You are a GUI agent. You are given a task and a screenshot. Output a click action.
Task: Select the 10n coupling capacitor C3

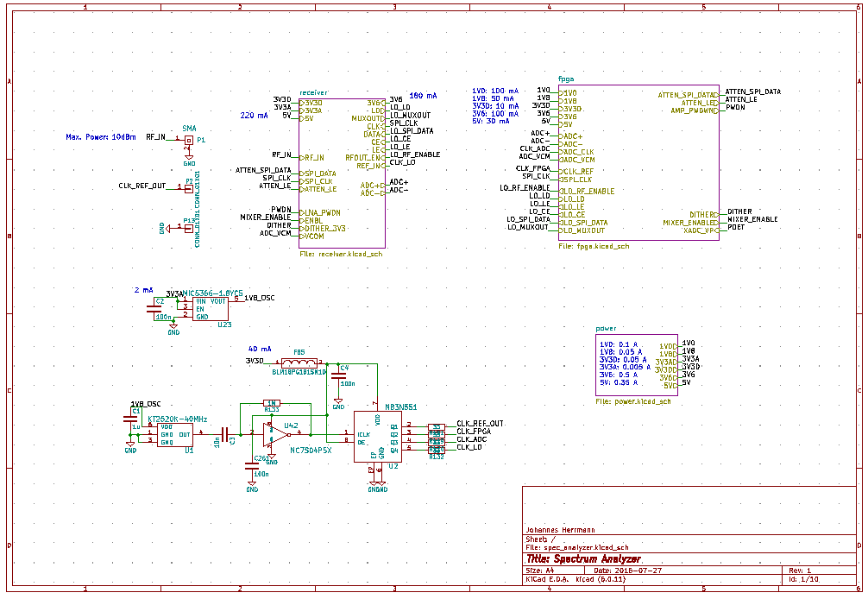click(x=224, y=435)
